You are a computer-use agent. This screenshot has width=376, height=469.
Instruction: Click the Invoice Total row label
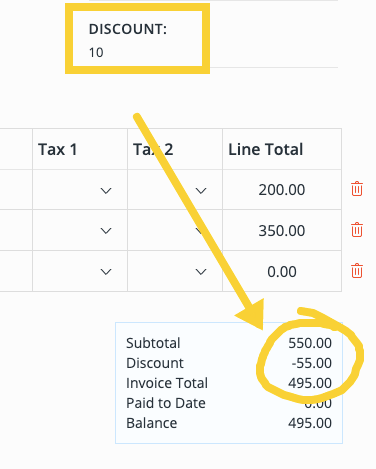(x=167, y=383)
